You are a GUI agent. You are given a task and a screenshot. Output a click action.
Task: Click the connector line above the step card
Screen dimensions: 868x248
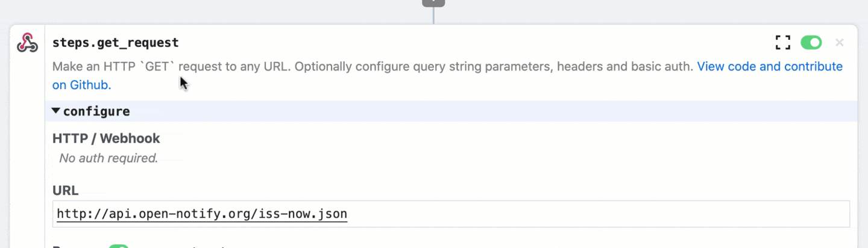(x=433, y=16)
